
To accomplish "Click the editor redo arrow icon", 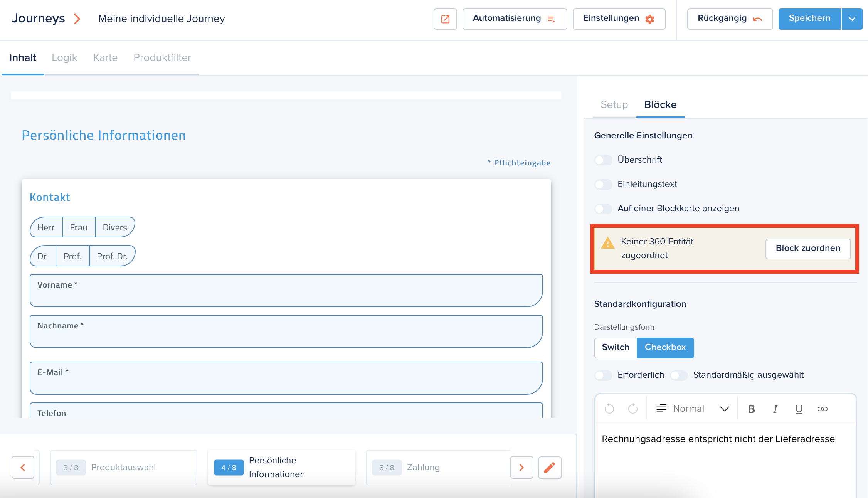I will 633,409.
